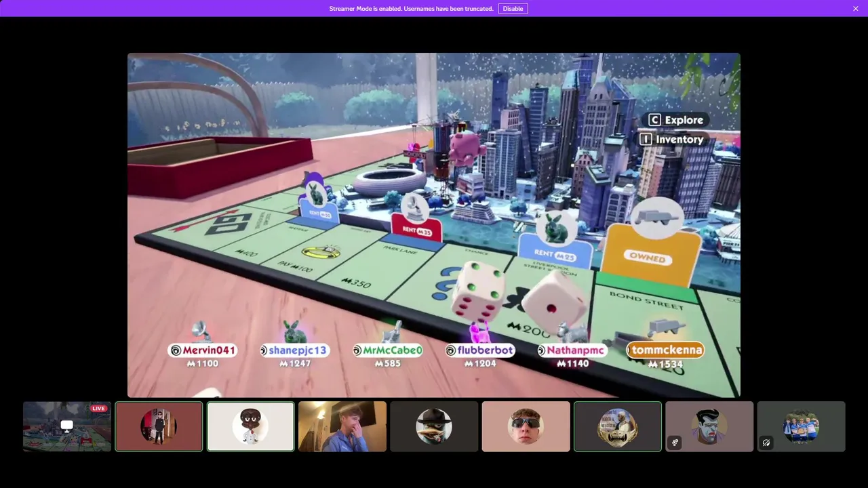Click the C key icon beside Explore

click(x=654, y=120)
